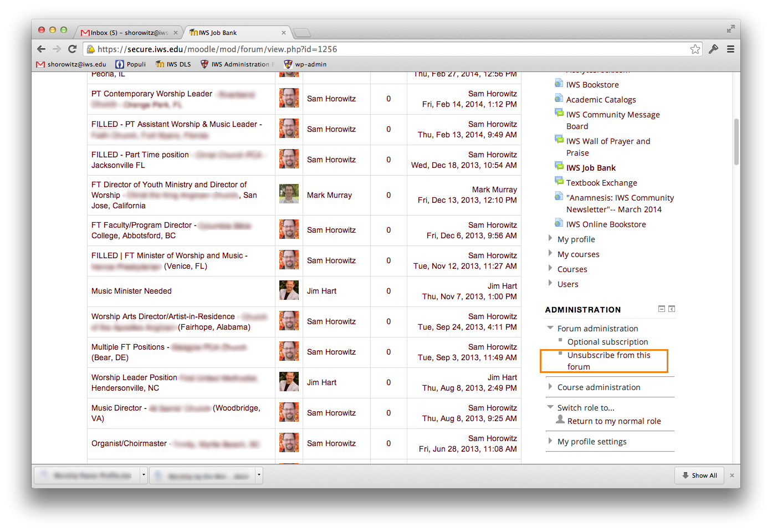Open a new browser tab
This screenshot has height=532, width=772.
click(x=302, y=33)
